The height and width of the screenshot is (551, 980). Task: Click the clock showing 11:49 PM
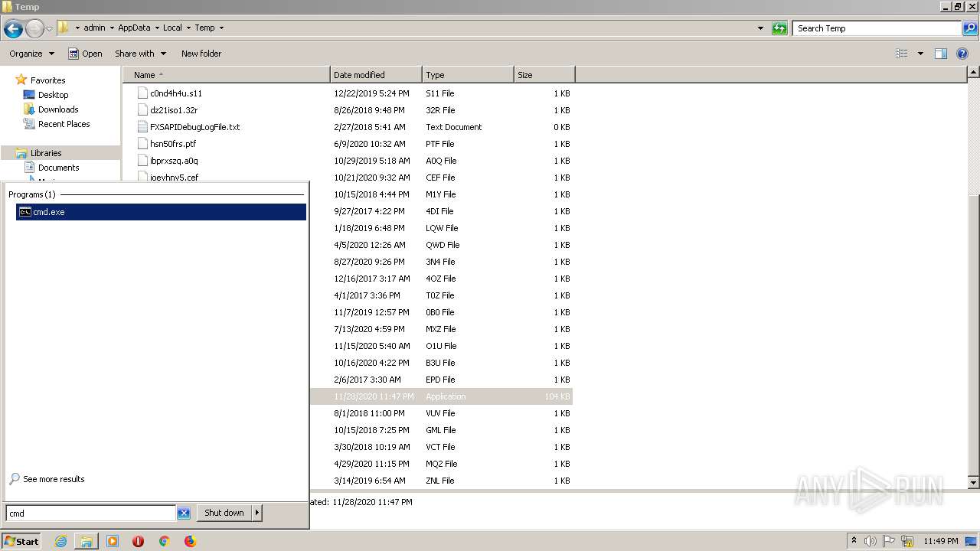(940, 541)
